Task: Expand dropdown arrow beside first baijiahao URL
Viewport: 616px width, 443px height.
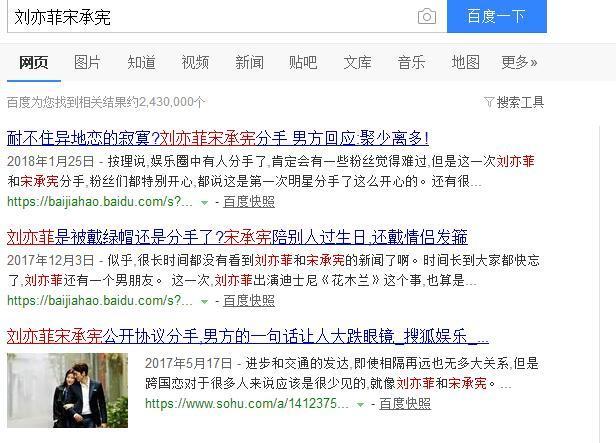Action: coord(204,203)
